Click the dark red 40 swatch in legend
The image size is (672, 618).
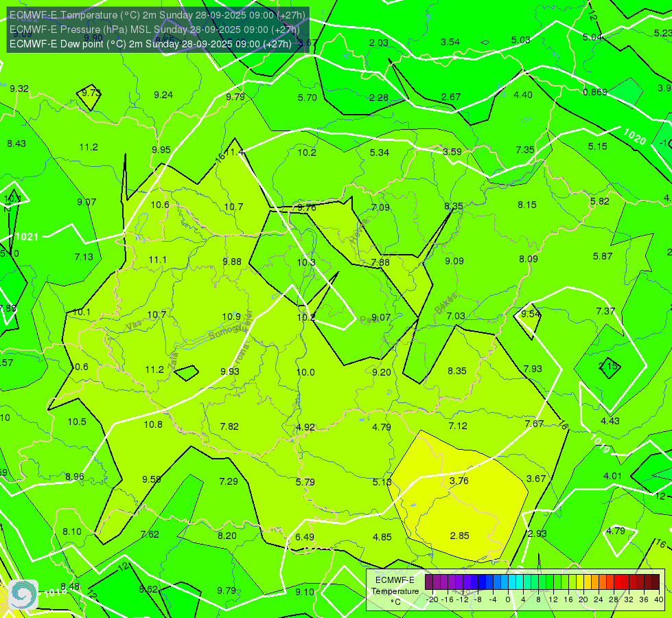coord(656,582)
